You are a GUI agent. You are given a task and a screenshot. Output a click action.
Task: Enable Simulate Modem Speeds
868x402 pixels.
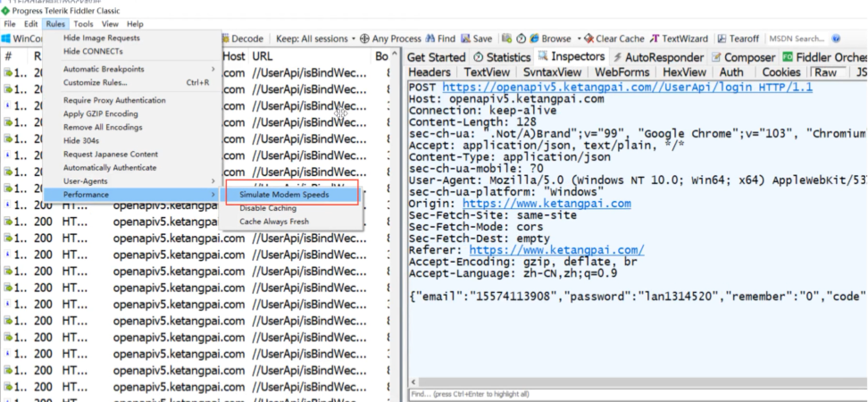coord(284,195)
